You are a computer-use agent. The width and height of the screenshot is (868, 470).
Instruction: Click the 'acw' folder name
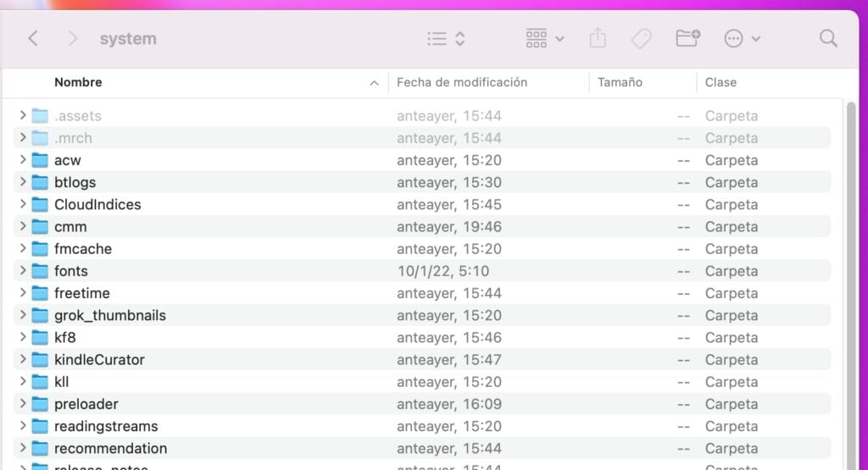tap(68, 160)
